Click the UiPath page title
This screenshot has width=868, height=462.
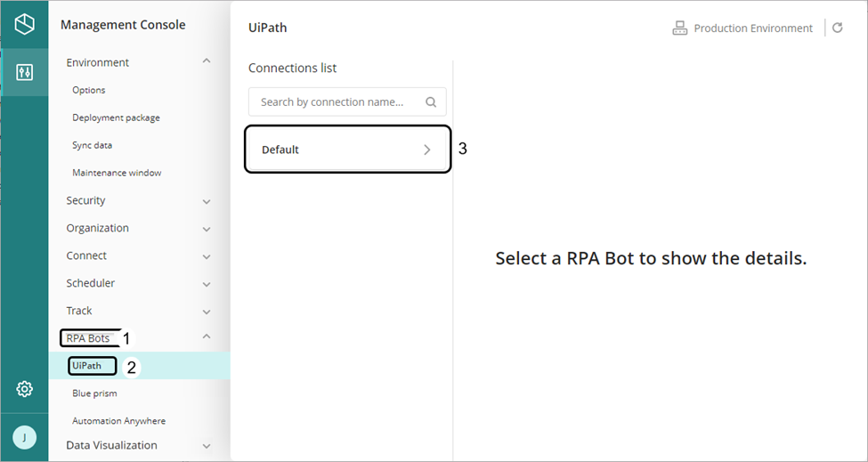click(x=267, y=28)
